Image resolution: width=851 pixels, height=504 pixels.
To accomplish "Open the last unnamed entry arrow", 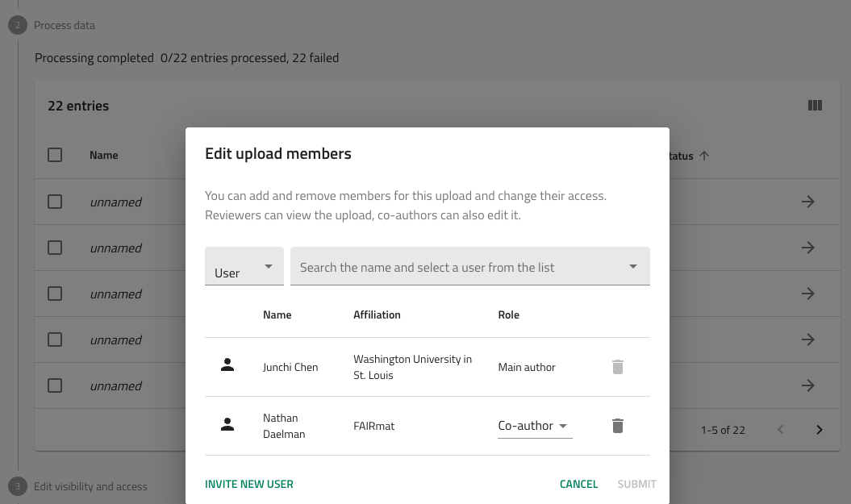I will click(807, 386).
